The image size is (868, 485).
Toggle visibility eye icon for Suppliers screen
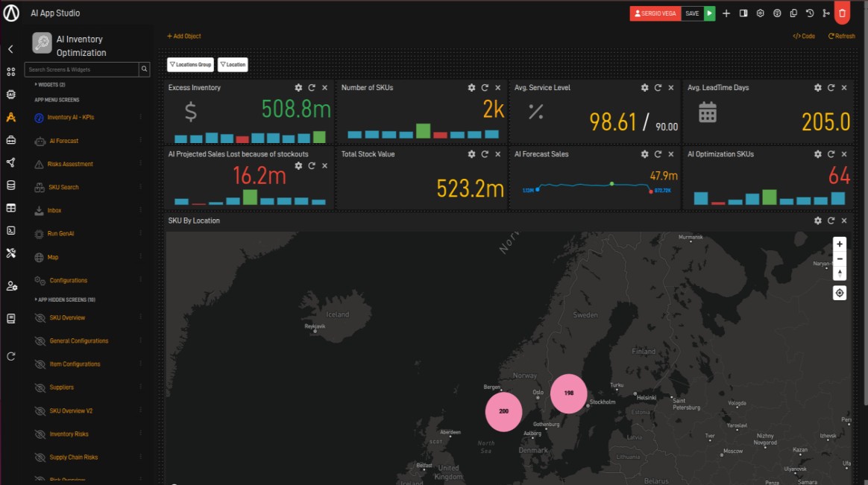[x=40, y=387]
